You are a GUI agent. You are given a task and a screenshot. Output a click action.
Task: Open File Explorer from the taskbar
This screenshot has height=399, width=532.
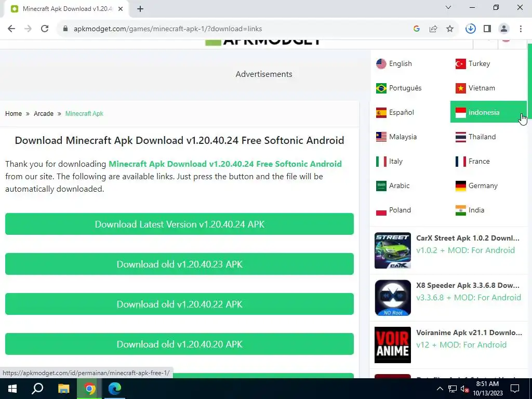(63, 389)
